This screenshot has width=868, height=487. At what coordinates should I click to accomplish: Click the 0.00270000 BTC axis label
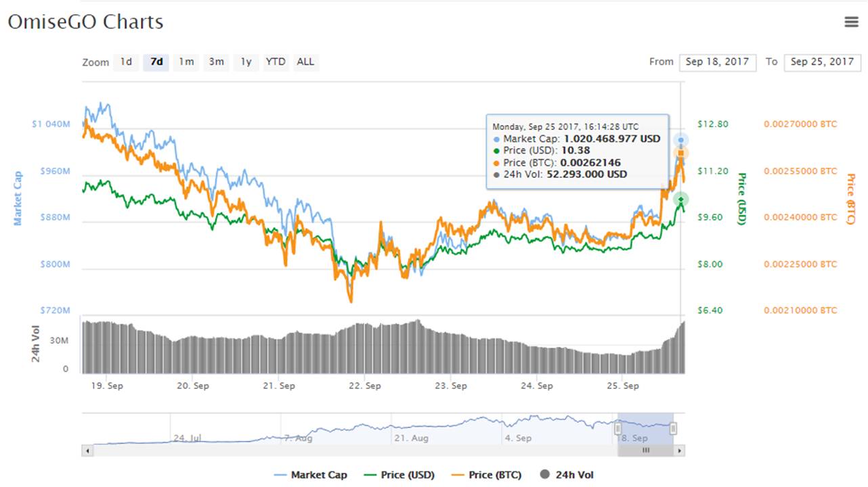click(x=800, y=124)
